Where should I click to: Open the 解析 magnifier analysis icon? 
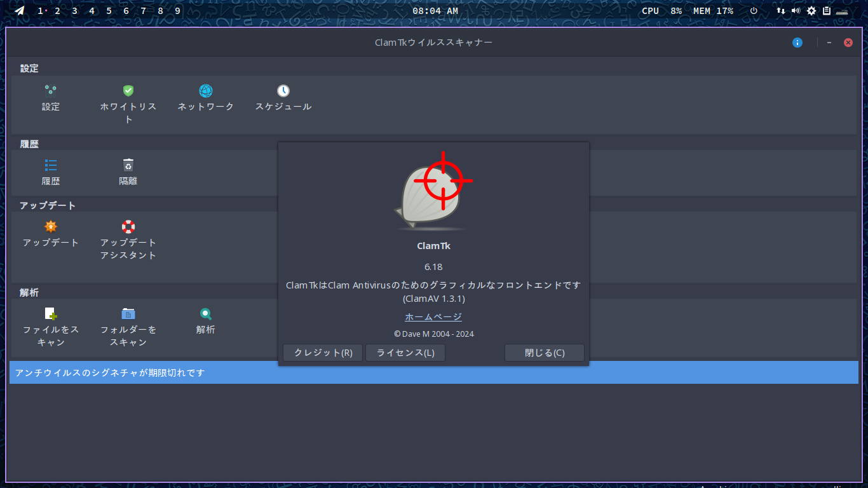tap(206, 314)
